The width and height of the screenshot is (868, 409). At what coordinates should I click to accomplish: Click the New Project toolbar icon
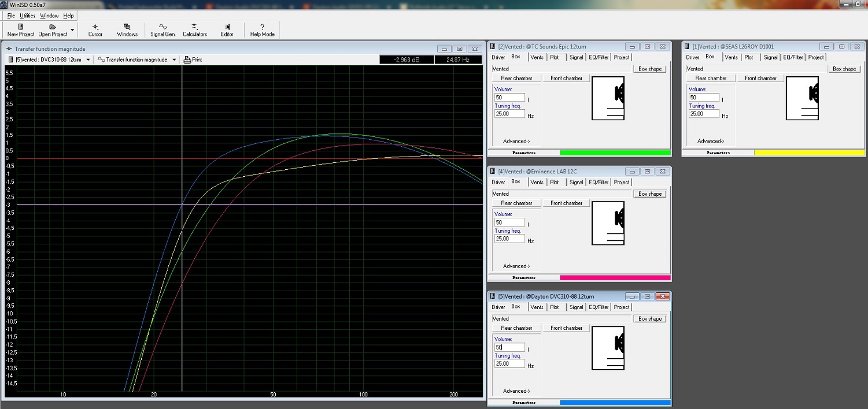(x=21, y=27)
